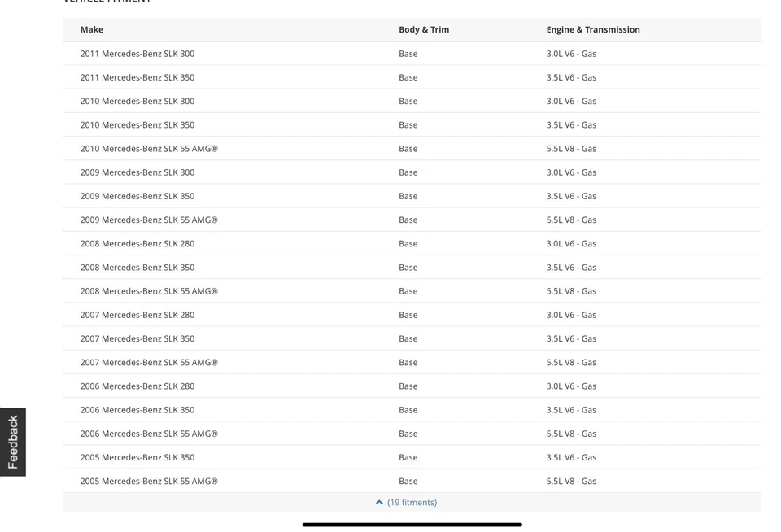Collapse the fitments list chevron arrow
The image size is (781, 532).
(379, 503)
